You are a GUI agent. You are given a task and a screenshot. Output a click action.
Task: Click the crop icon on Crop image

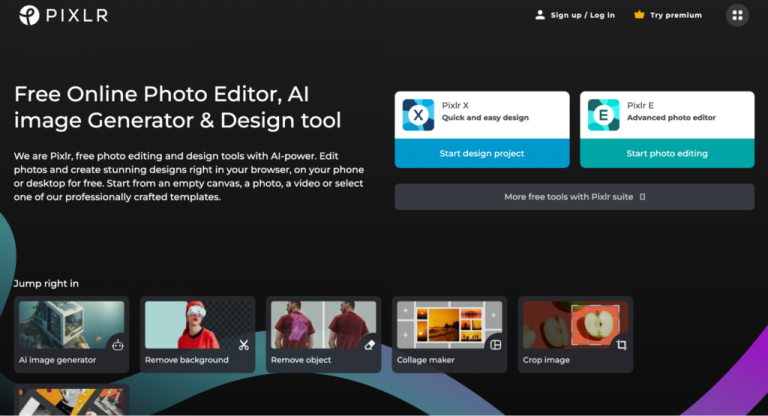621,345
